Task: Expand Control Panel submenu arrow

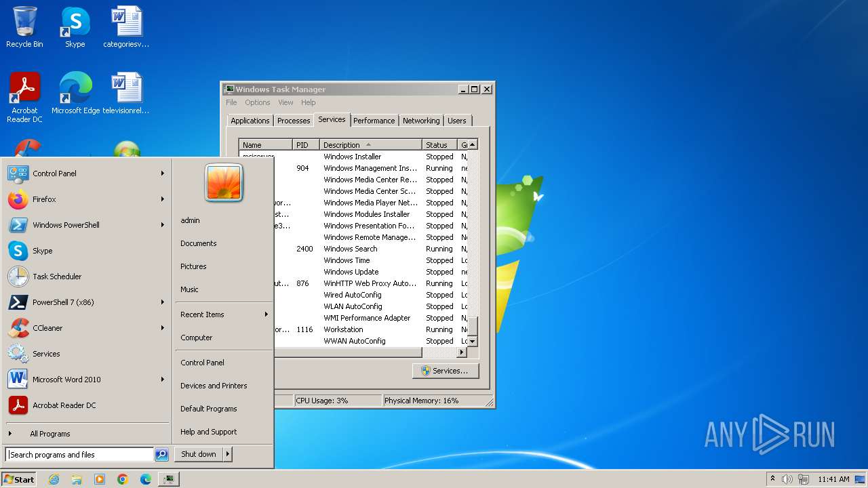Action: click(x=163, y=174)
